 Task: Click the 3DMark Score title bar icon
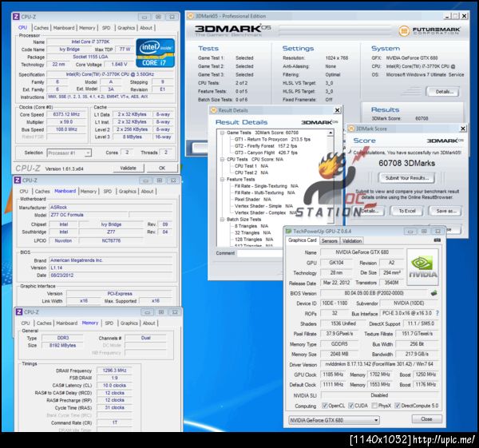click(351, 129)
